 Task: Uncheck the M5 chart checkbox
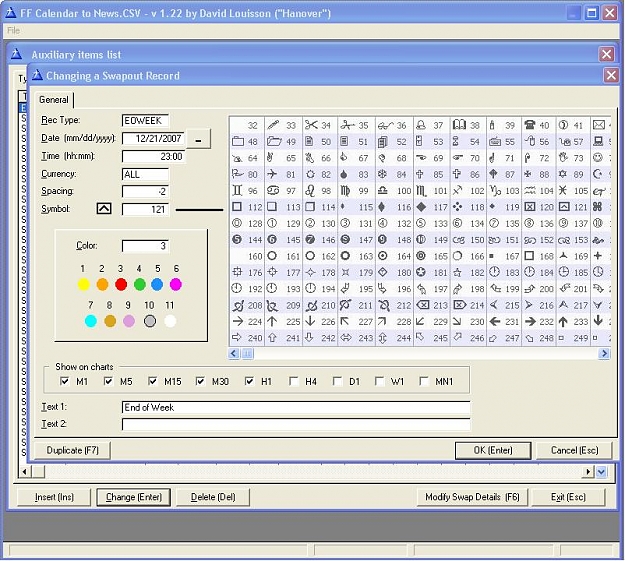(x=108, y=381)
